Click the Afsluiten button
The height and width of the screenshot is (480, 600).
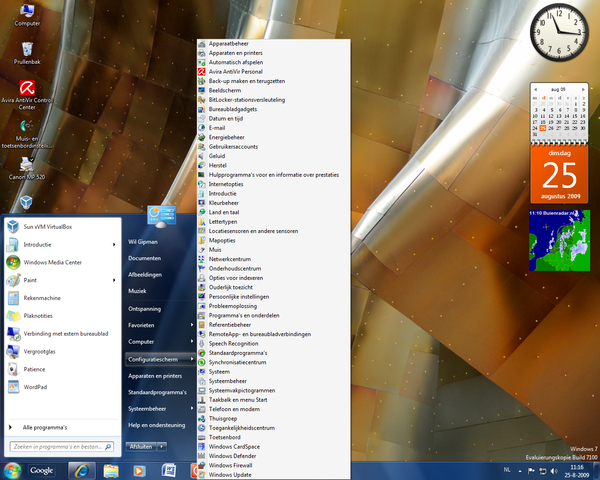pos(141,446)
